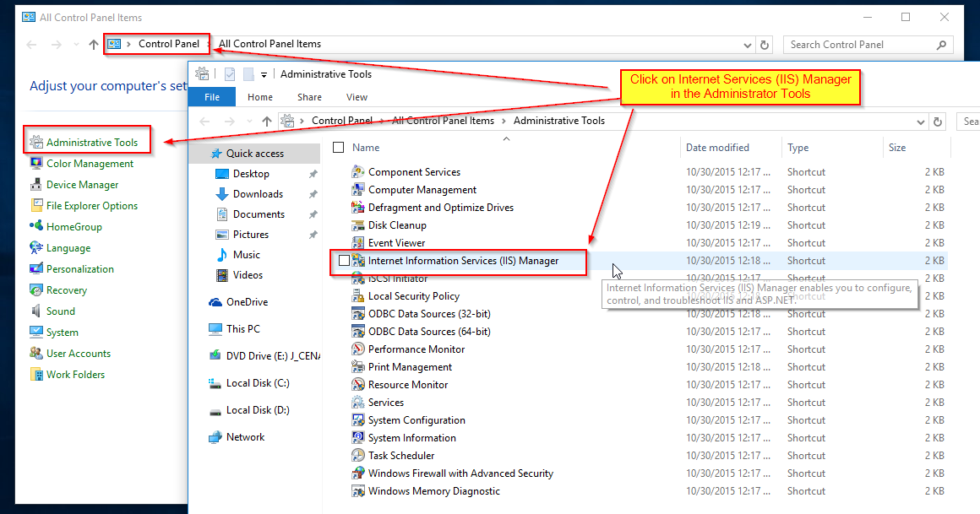This screenshot has height=514, width=980.
Task: Open the Work Folders link
Action: [76, 374]
